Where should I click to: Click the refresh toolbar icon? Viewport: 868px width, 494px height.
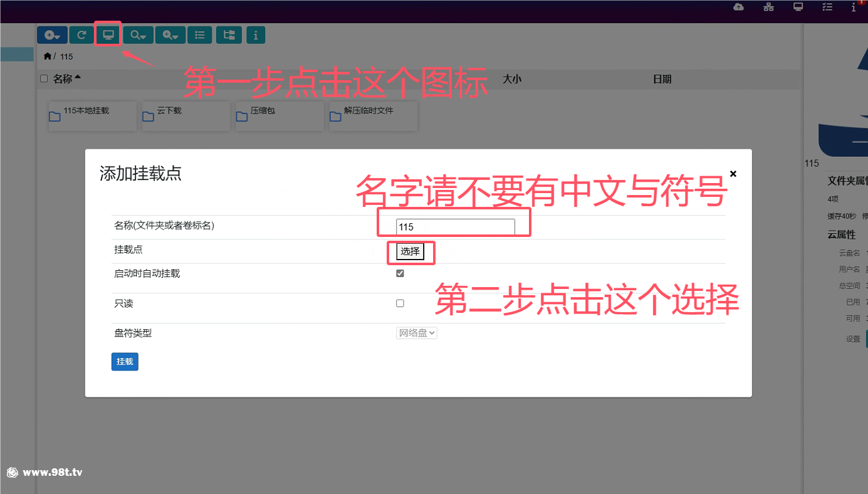click(x=81, y=35)
